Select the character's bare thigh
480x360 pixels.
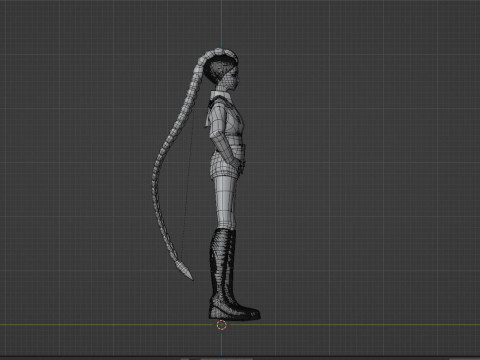click(x=225, y=202)
